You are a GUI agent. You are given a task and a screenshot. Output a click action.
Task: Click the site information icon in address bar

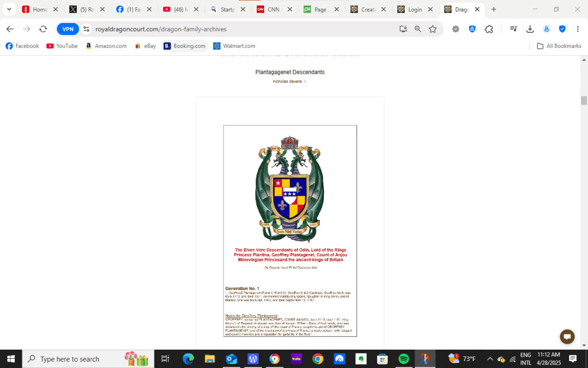tap(87, 29)
